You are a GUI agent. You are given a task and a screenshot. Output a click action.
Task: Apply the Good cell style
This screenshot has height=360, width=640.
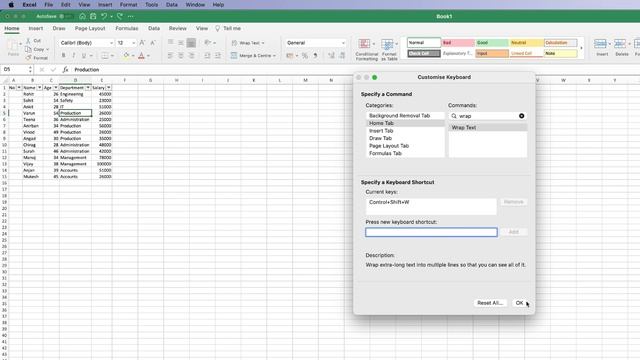coord(492,42)
